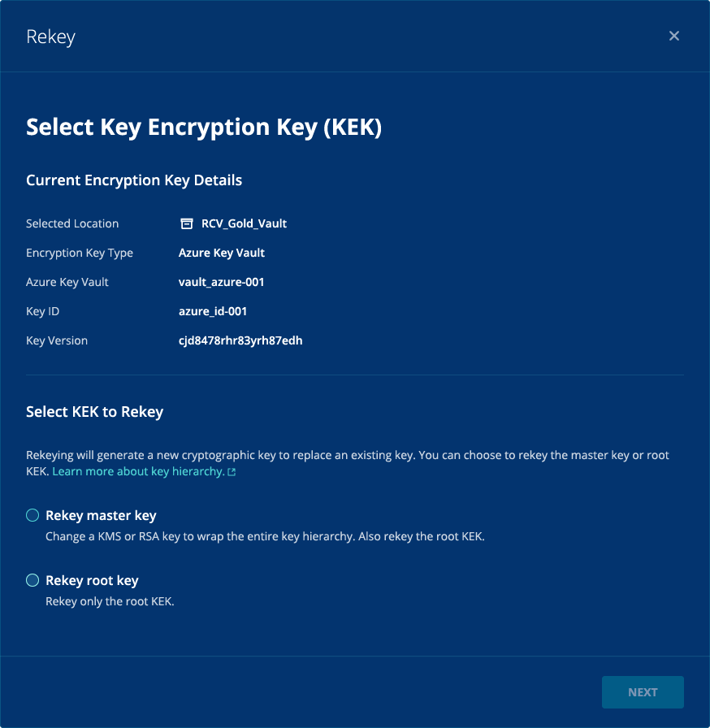Click the Rekey only the root KEK description
Image resolution: width=710 pixels, height=728 pixels.
[110, 602]
